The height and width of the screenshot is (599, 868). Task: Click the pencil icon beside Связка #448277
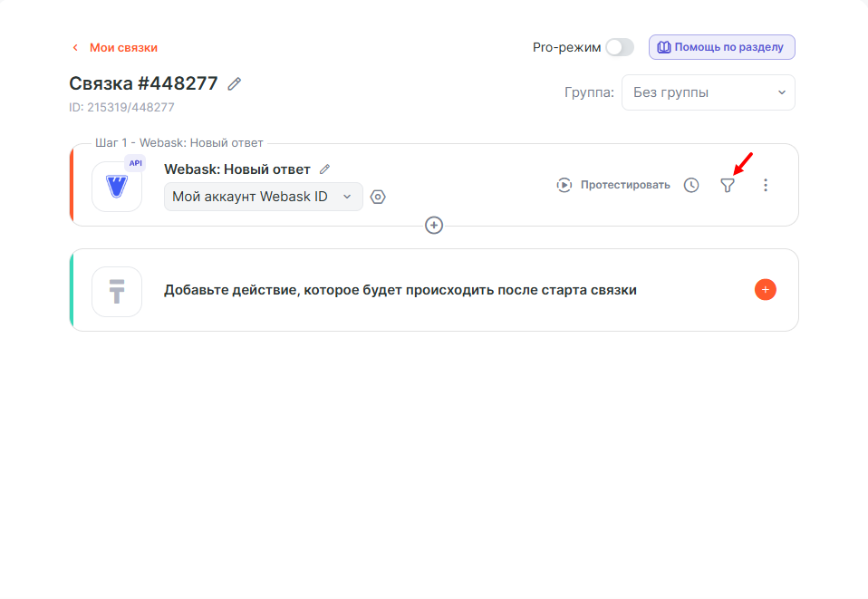pos(235,83)
